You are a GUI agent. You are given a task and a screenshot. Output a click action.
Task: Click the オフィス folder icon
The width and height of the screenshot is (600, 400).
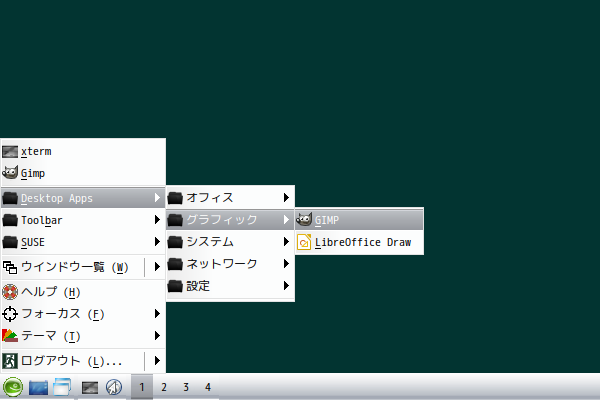click(x=175, y=198)
